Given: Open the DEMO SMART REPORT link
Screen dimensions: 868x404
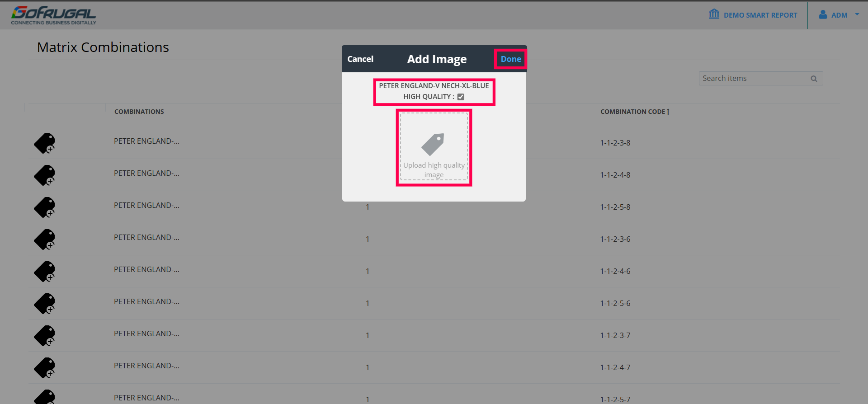Looking at the screenshot, I should point(753,15).
